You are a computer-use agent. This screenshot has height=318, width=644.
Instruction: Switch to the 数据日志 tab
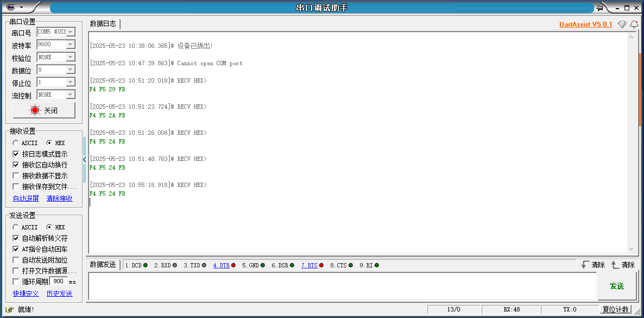click(103, 24)
